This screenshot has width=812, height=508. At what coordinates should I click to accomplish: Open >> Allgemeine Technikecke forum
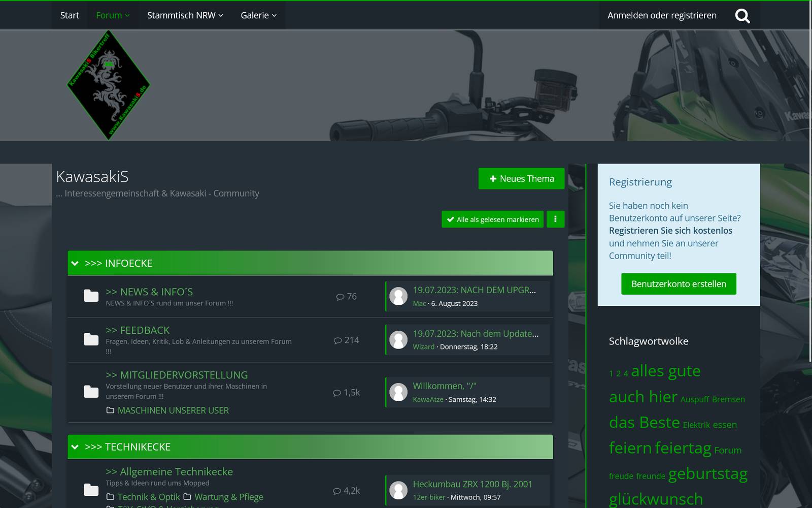coord(169,471)
